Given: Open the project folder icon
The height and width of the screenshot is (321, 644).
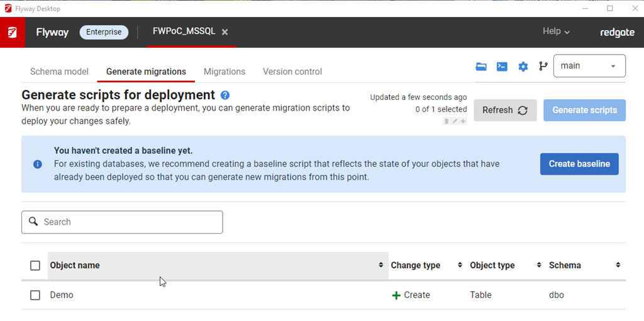Looking at the screenshot, I should click(481, 67).
